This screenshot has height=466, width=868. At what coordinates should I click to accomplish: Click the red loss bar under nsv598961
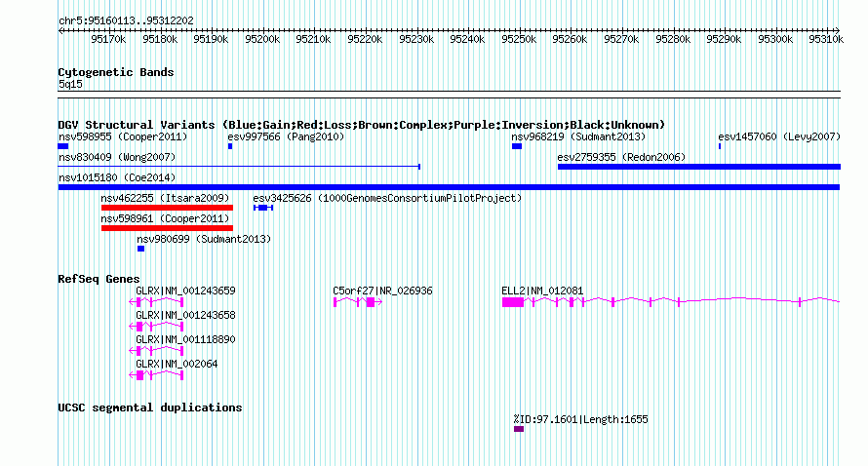pos(167,228)
